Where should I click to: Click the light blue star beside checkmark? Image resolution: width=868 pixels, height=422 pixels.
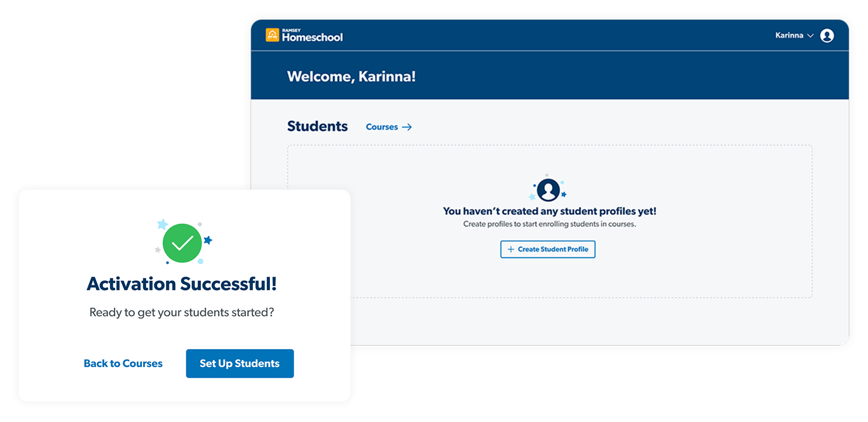click(162, 224)
